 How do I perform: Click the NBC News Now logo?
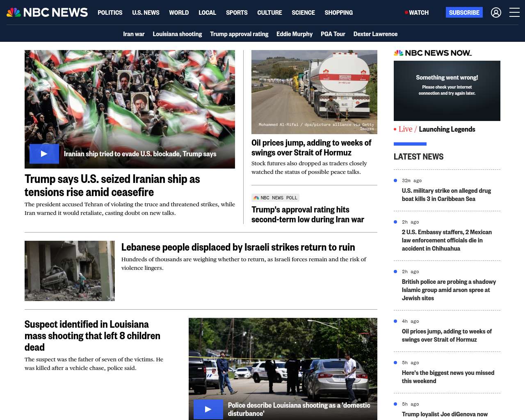[x=433, y=53]
